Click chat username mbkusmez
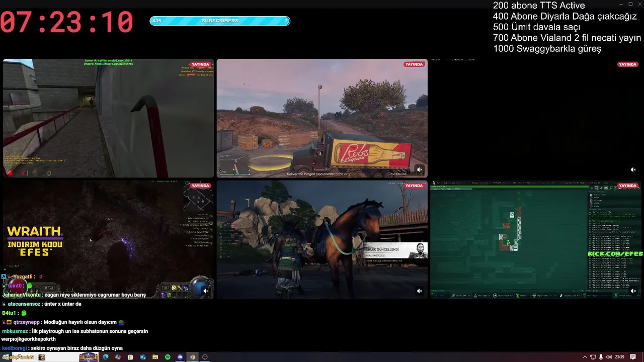 (x=15, y=331)
